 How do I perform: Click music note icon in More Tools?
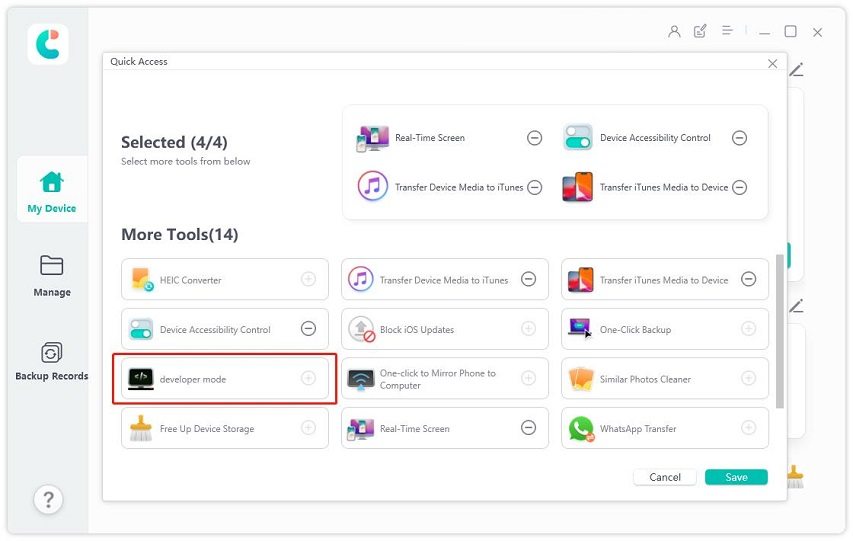[x=361, y=279]
